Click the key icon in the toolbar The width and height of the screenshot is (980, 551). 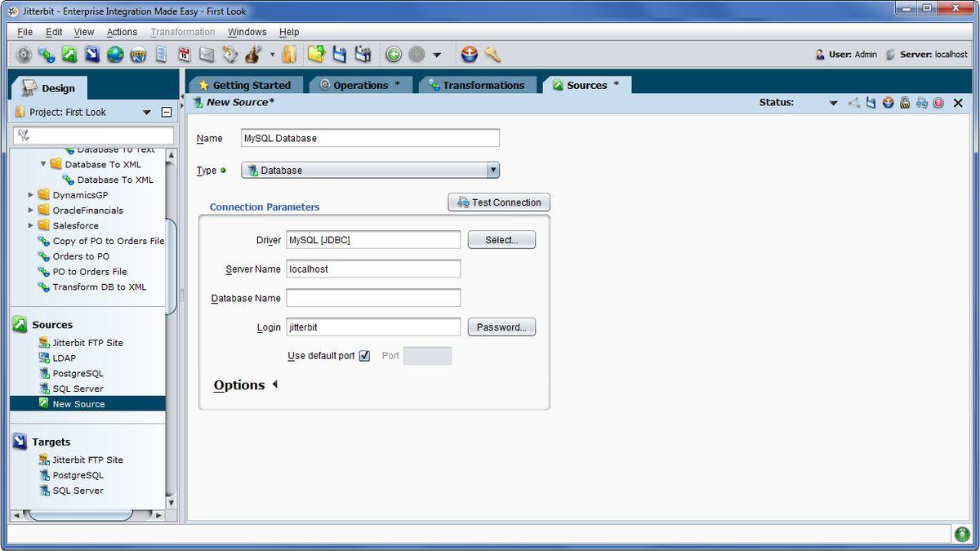pos(492,55)
